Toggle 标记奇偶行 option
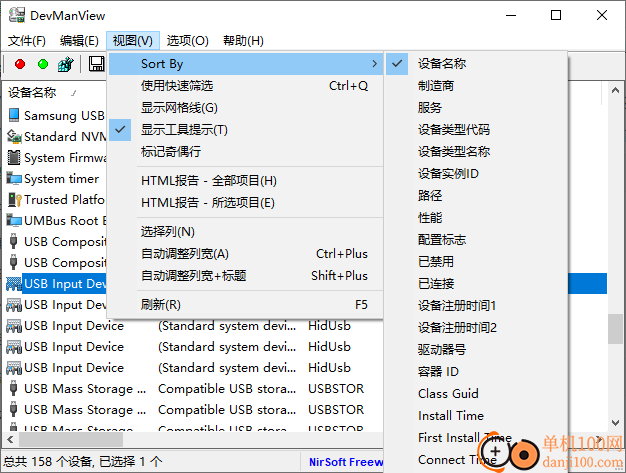Image resolution: width=626 pixels, height=473 pixels. 246,152
